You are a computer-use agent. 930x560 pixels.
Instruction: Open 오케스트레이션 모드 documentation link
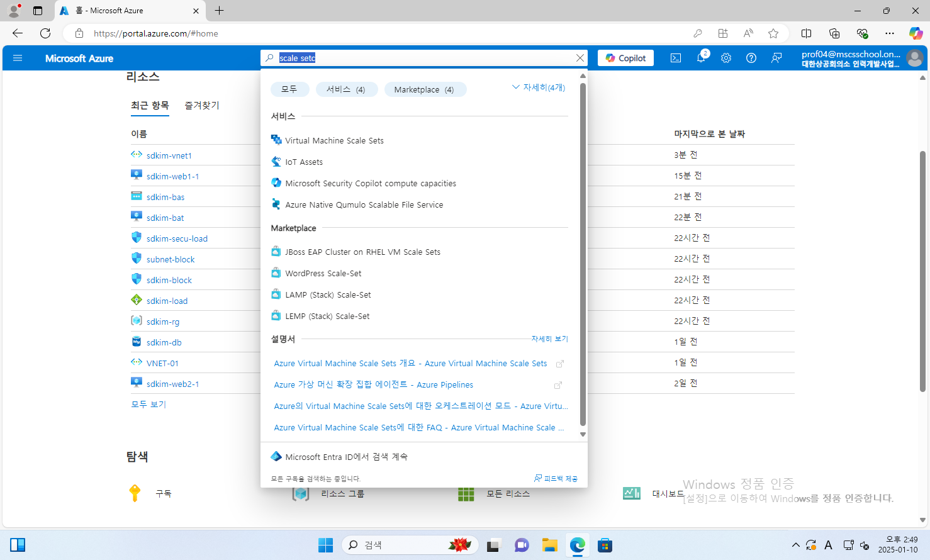tap(421, 406)
